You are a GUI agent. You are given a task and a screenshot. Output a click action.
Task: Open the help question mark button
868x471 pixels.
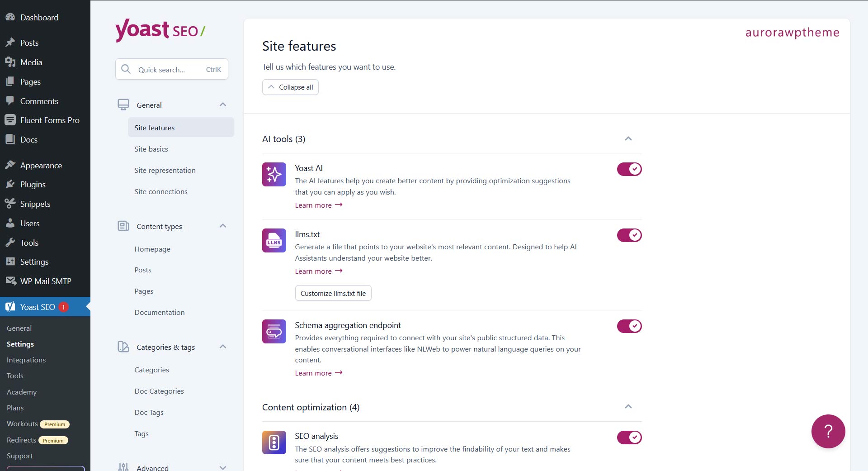[828, 431]
